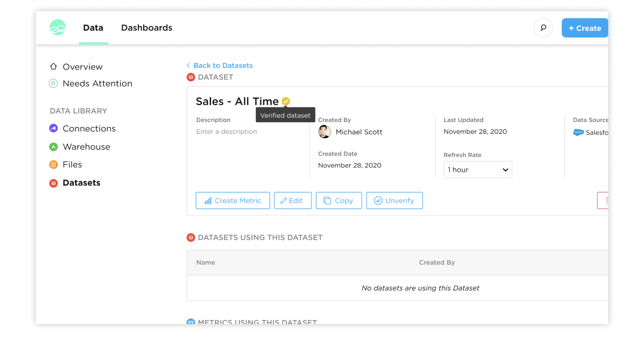Click the app logo in the header
The image size is (644, 337).
pyautogui.click(x=58, y=28)
